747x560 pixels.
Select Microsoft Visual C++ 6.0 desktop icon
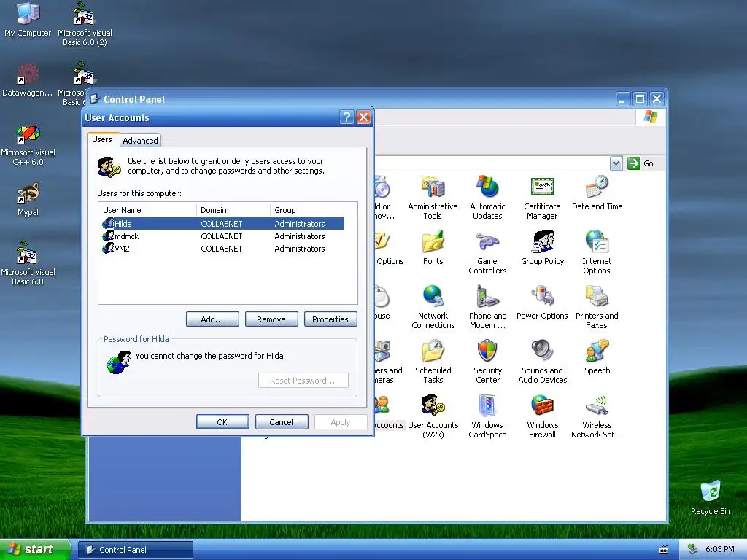click(28, 145)
